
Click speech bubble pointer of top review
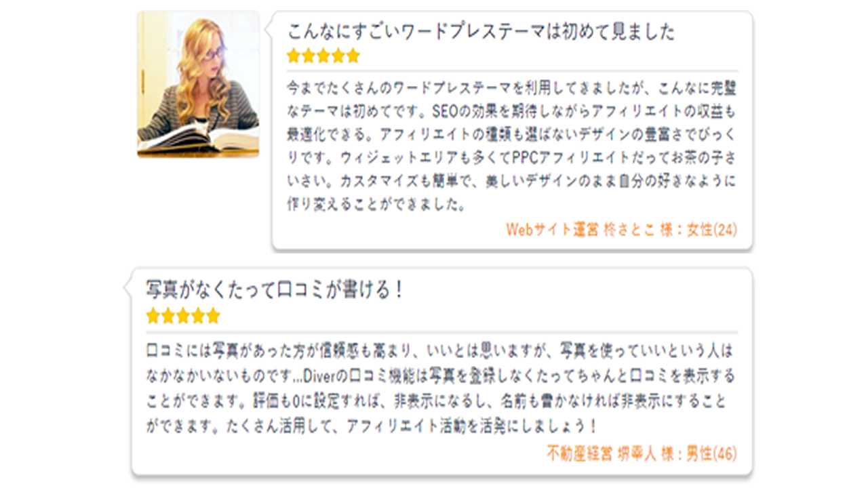(x=268, y=29)
